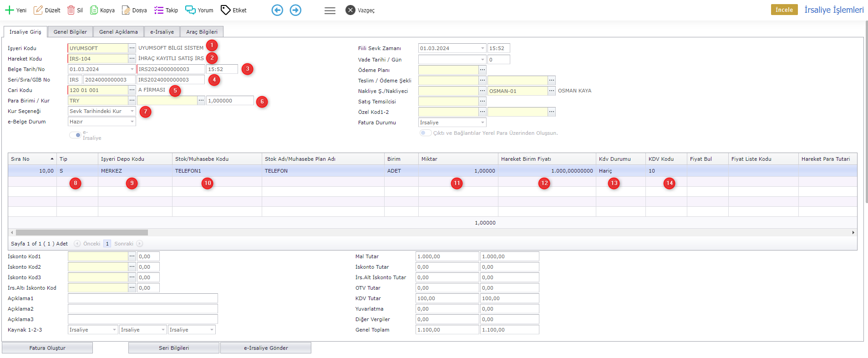
Task: Open the e-Belge Durum dropdown
Action: 132,122
